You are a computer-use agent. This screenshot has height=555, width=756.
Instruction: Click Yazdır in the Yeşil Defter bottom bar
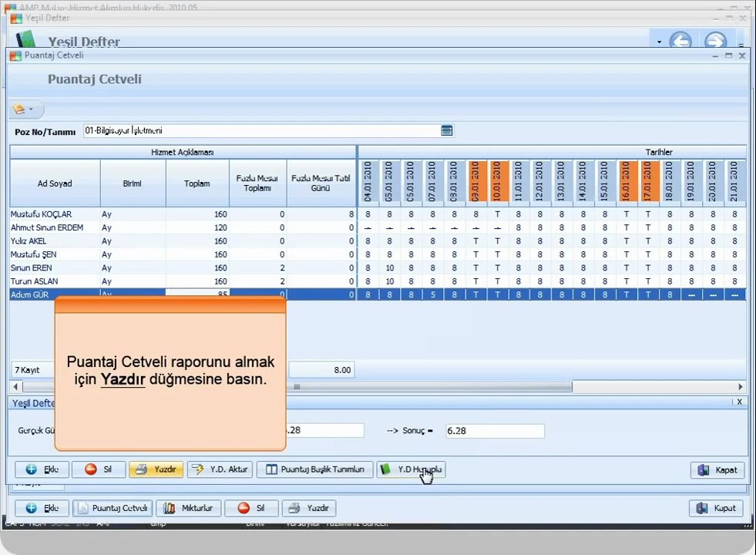(x=309, y=508)
